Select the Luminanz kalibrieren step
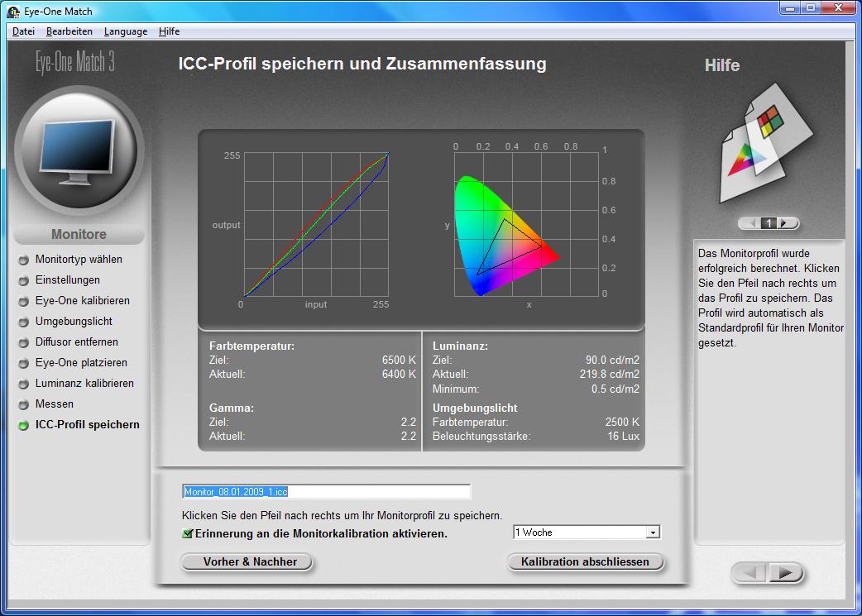The image size is (862, 616). point(84,383)
